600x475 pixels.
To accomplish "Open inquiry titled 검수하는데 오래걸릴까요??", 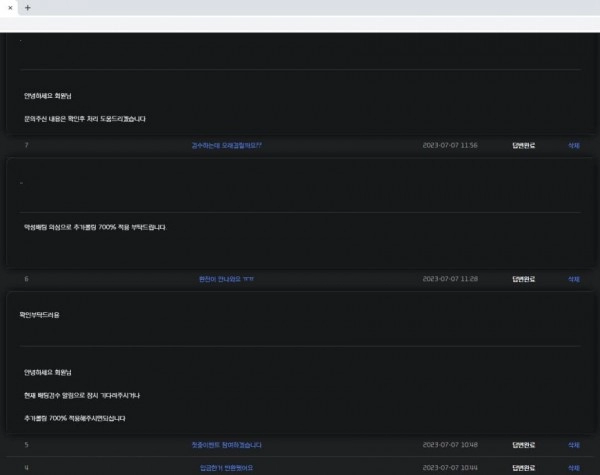I will click(x=227, y=145).
